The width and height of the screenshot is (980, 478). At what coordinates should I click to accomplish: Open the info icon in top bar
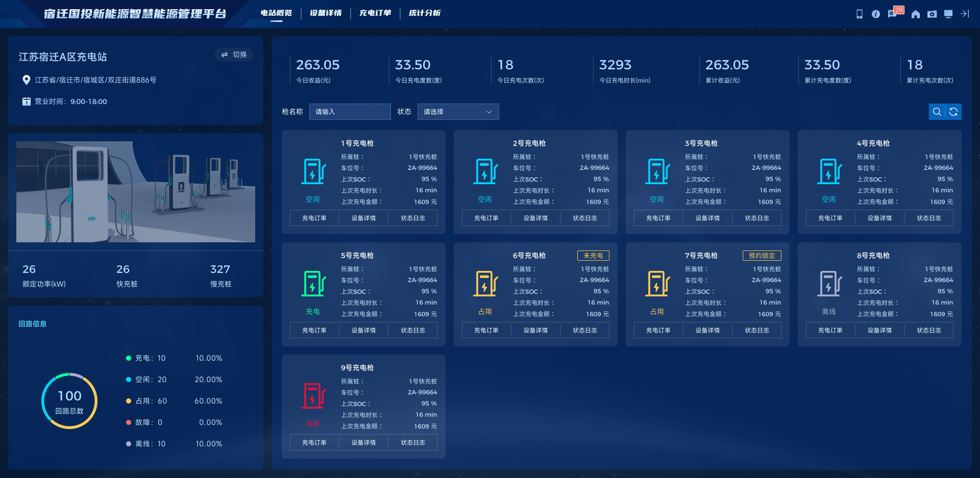pyautogui.click(x=876, y=14)
